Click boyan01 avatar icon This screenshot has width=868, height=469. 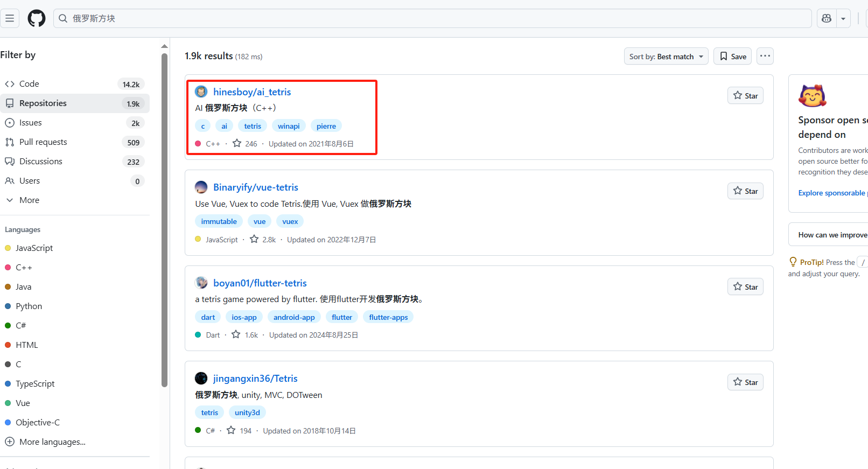coord(201,283)
